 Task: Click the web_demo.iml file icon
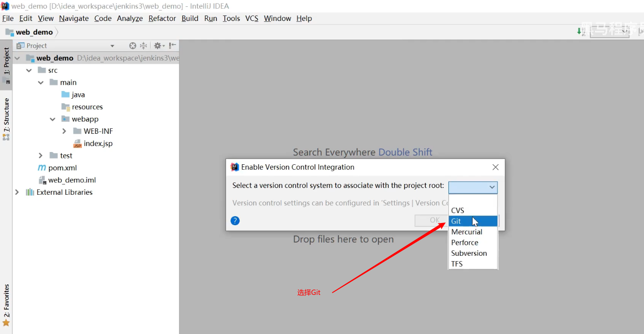42,180
